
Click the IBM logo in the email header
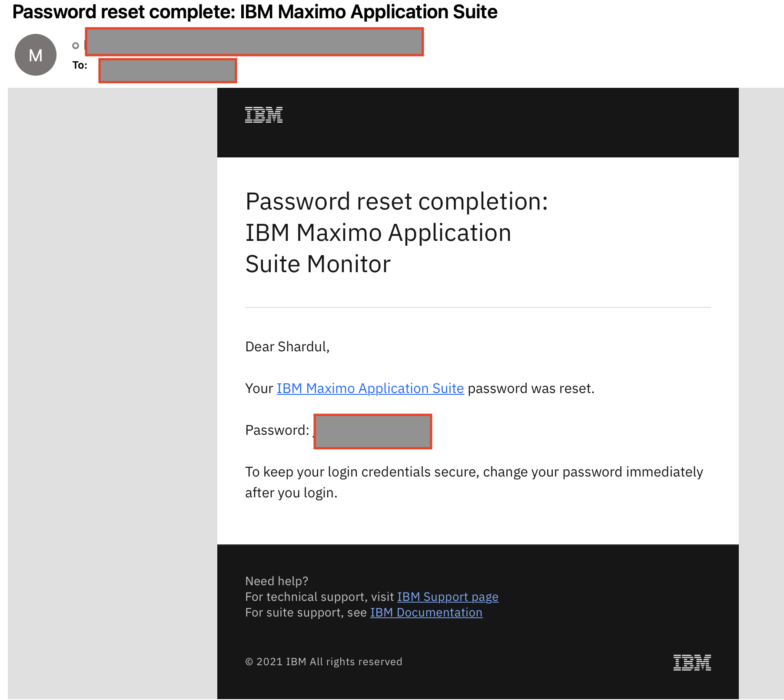pos(263,114)
